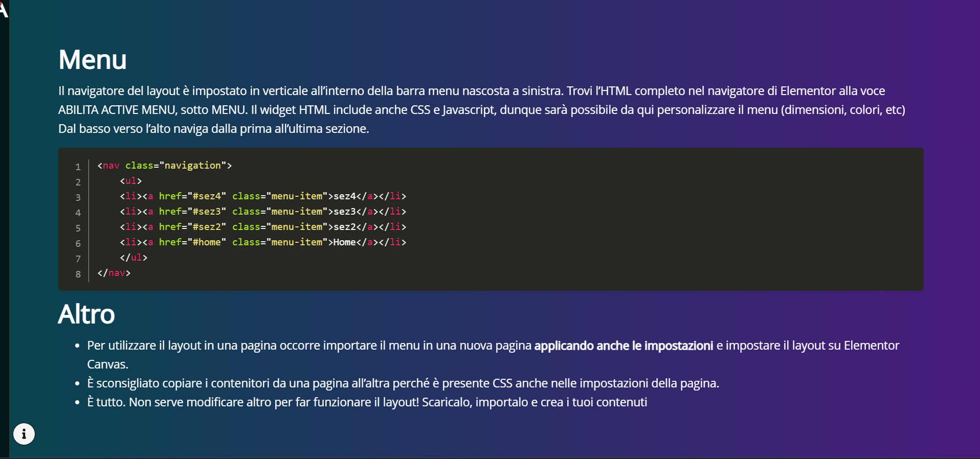The width and height of the screenshot is (980, 459).
Task: Click the partial logo in top-left corner
Action: click(x=4, y=9)
